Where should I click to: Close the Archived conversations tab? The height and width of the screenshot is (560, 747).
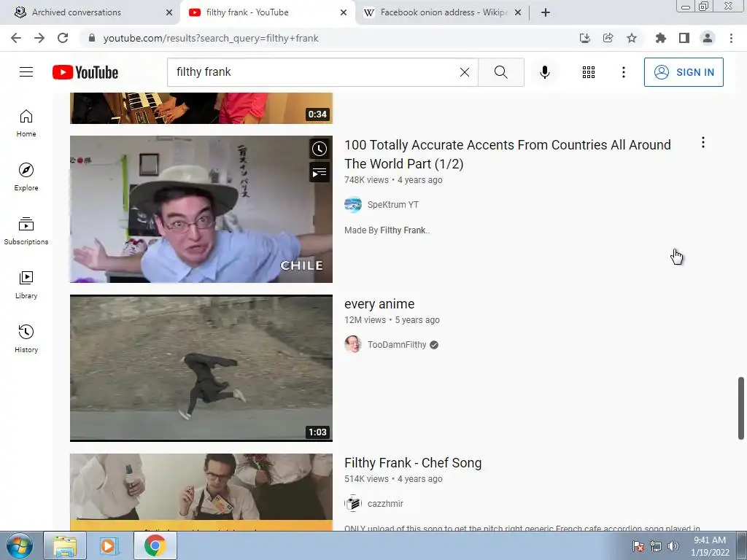[169, 12]
